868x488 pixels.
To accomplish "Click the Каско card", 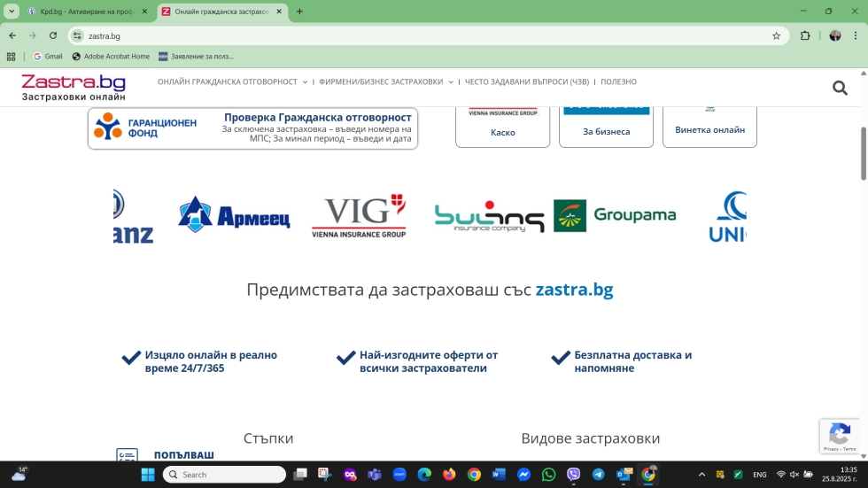I will coord(503,128).
